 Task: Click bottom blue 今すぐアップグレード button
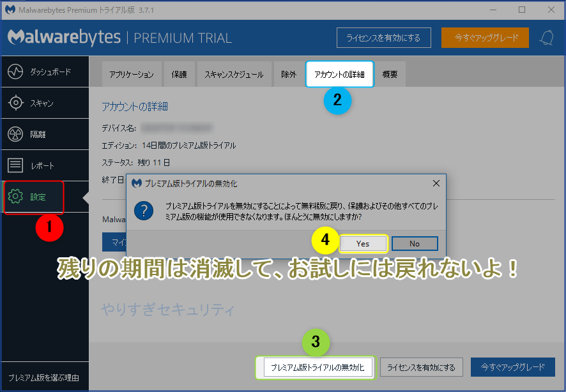pos(512,367)
